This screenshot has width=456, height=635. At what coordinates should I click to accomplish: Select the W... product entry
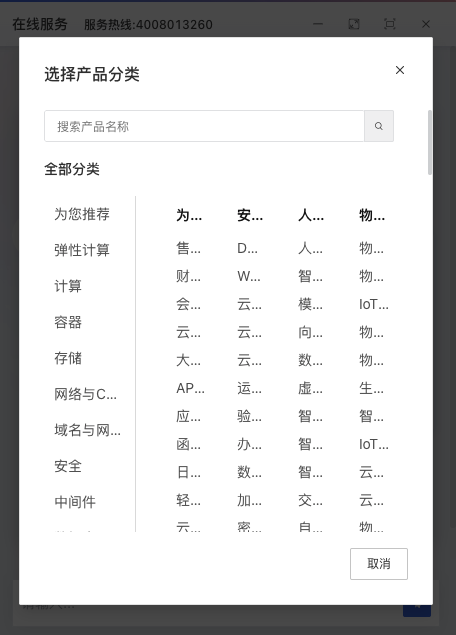point(249,276)
